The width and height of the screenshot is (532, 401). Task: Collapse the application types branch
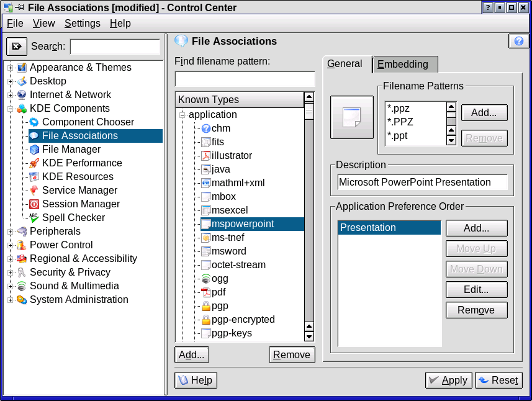coord(183,115)
